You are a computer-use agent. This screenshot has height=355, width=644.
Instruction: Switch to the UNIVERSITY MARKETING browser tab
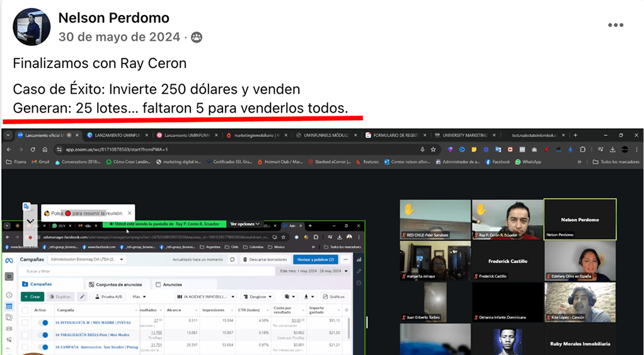tap(464, 135)
